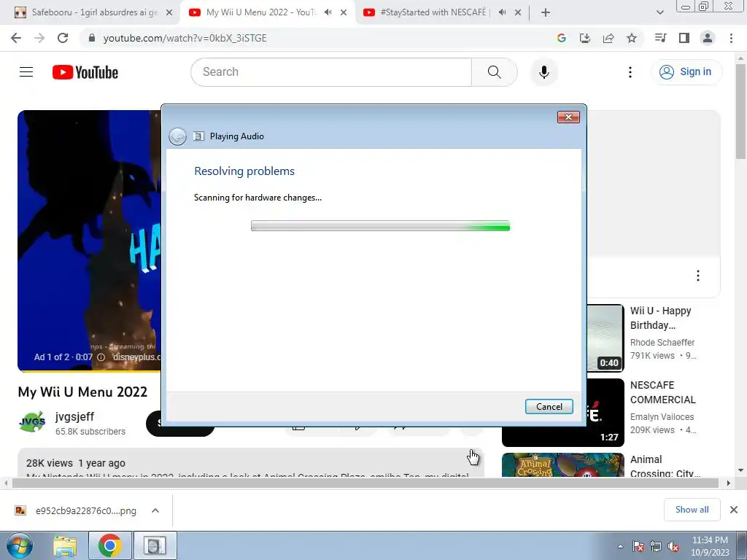Image resolution: width=747 pixels, height=560 pixels.
Task: Click the back arrow in Playing Audio dialog
Action: (x=178, y=136)
